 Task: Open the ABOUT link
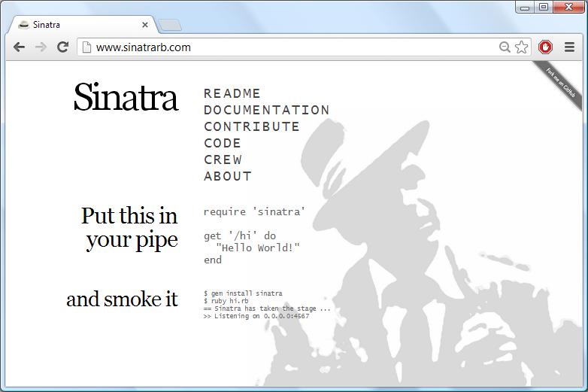pos(228,176)
